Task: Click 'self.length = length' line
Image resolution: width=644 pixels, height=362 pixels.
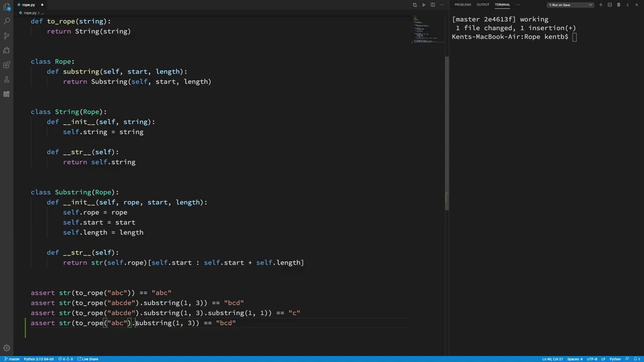Action: 103,232
